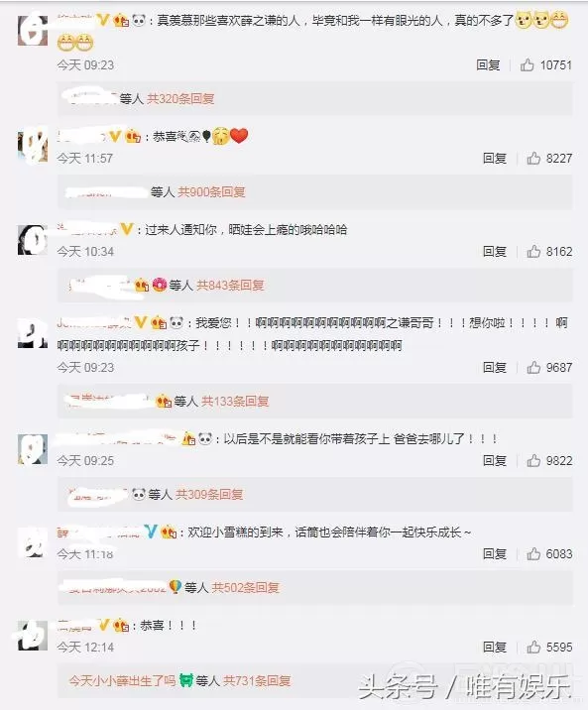The image size is (588, 710).
Task: Click thumbs-up icon beside 8227
Action: pyautogui.click(x=533, y=158)
